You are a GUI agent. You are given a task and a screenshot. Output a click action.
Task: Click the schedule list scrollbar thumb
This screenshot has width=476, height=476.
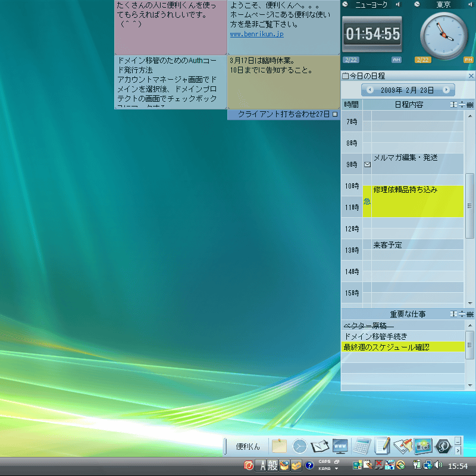coord(469,206)
